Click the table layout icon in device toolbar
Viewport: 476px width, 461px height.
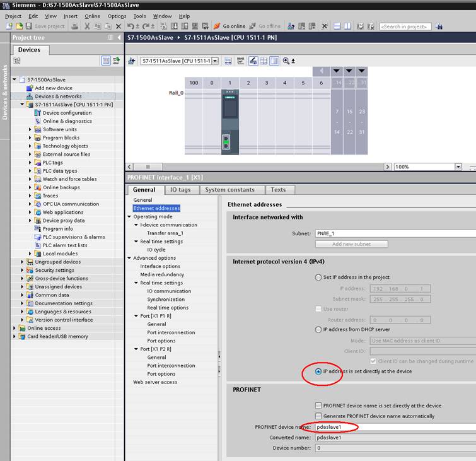point(264,61)
